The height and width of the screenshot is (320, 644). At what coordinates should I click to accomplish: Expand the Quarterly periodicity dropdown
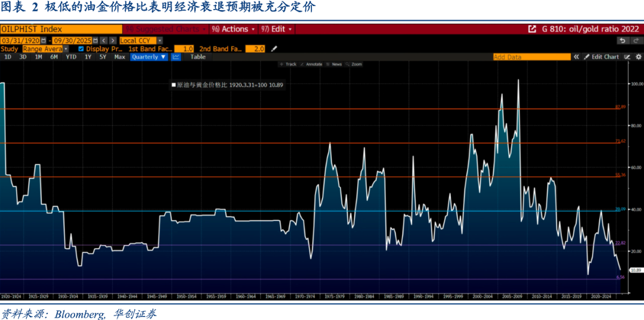point(149,57)
